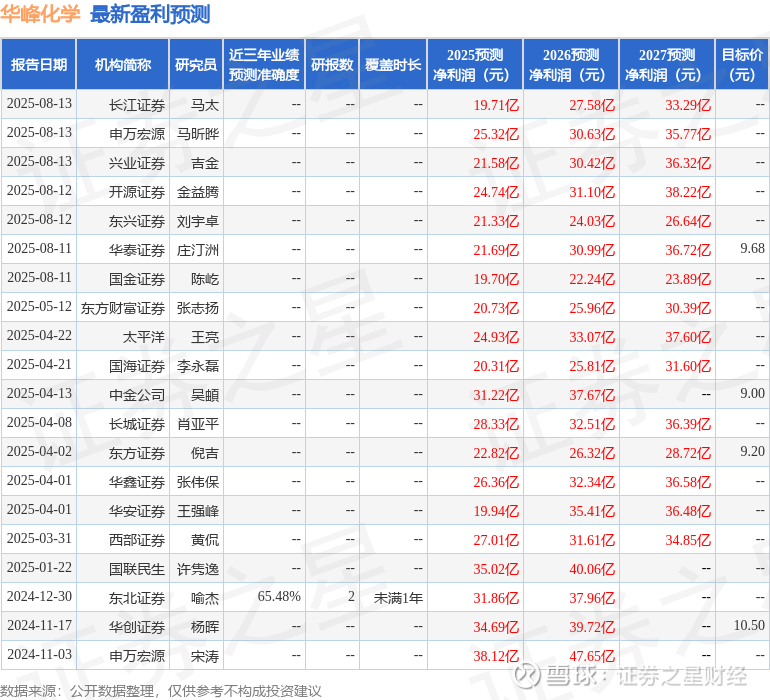770x700 pixels.
Task: Select the 报告日期 column header
Action: click(39, 64)
